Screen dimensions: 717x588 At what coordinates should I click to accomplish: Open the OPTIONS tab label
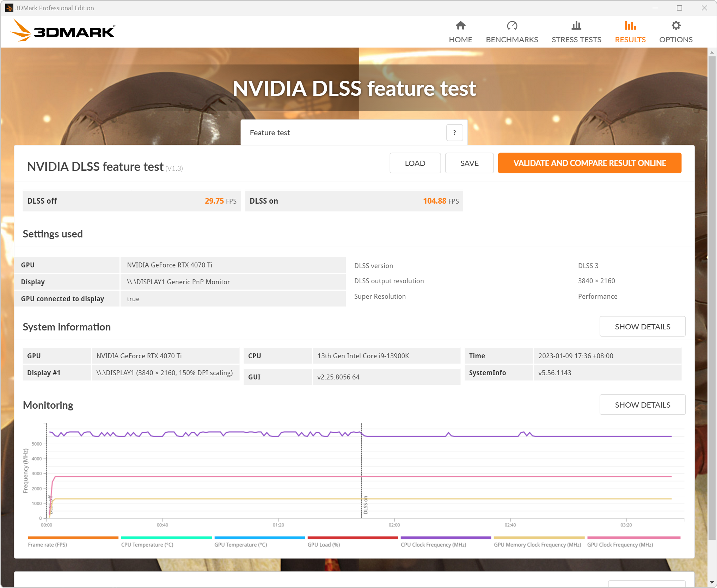pyautogui.click(x=676, y=39)
